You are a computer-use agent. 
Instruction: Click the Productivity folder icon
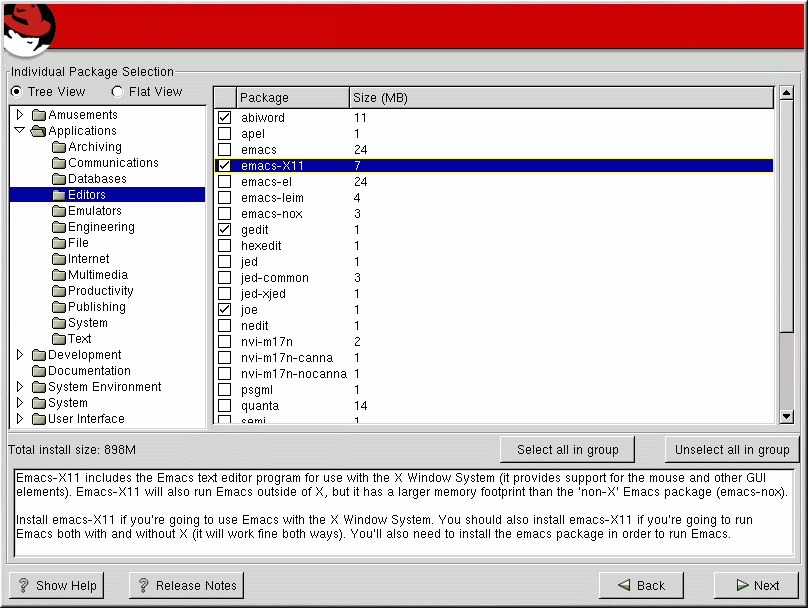pos(59,291)
